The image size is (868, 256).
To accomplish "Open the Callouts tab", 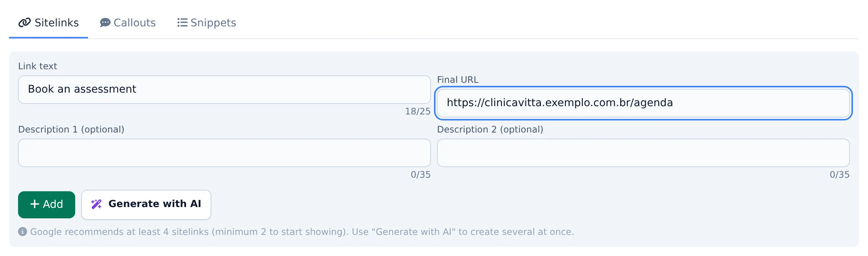I will point(127,23).
